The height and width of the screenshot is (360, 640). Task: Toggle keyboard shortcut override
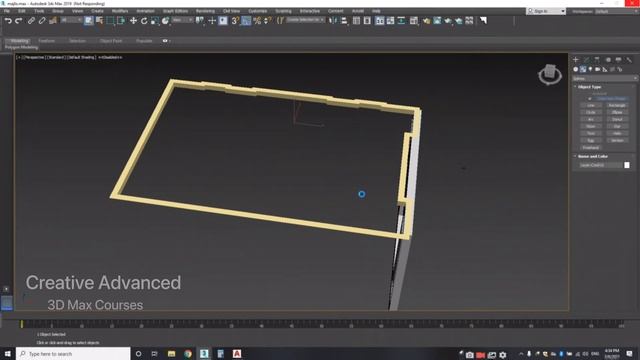click(223, 21)
